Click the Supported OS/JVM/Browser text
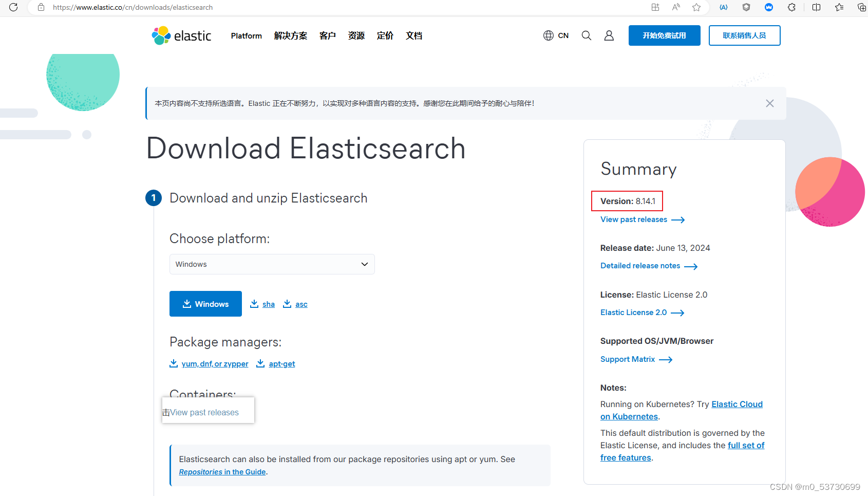868x496 pixels. pos(657,341)
